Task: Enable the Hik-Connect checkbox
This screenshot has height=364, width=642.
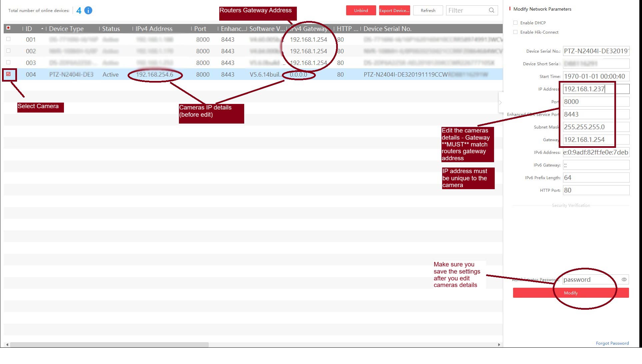Action: tap(516, 32)
